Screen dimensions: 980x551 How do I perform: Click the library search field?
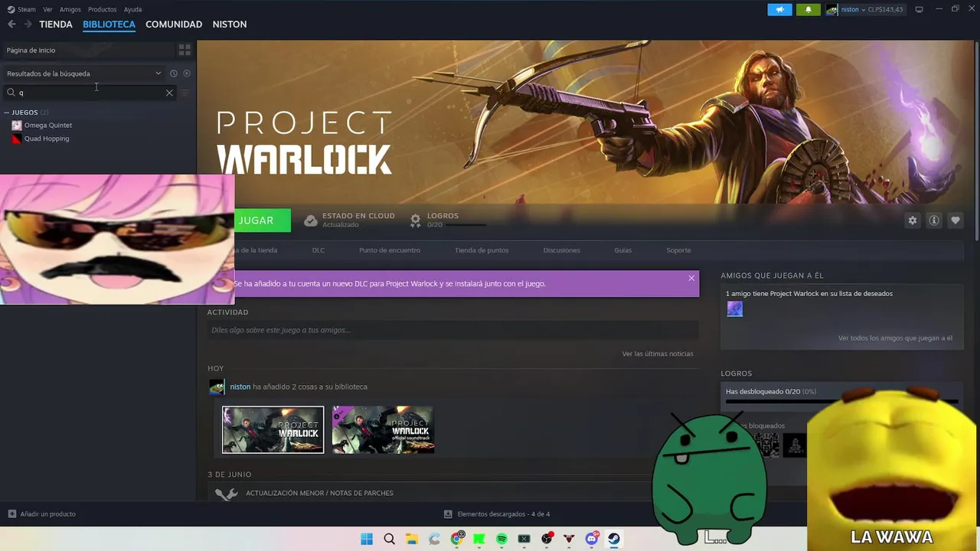[x=90, y=93]
